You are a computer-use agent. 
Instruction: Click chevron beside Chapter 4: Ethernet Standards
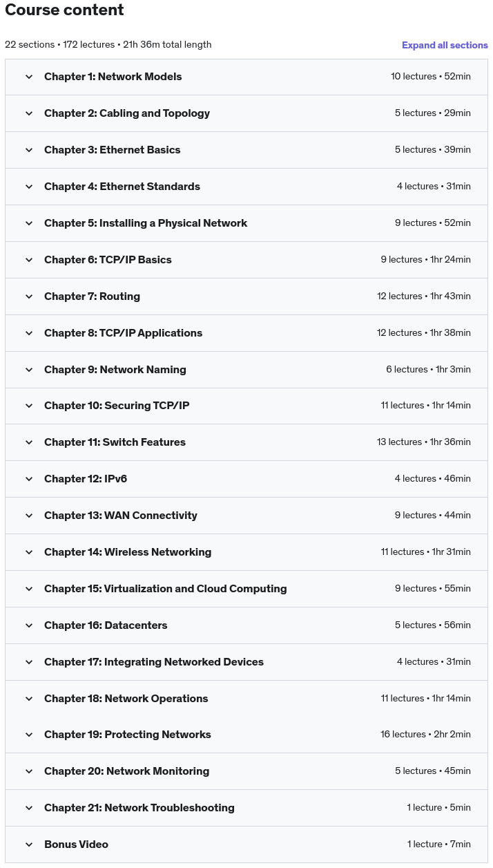pos(29,187)
